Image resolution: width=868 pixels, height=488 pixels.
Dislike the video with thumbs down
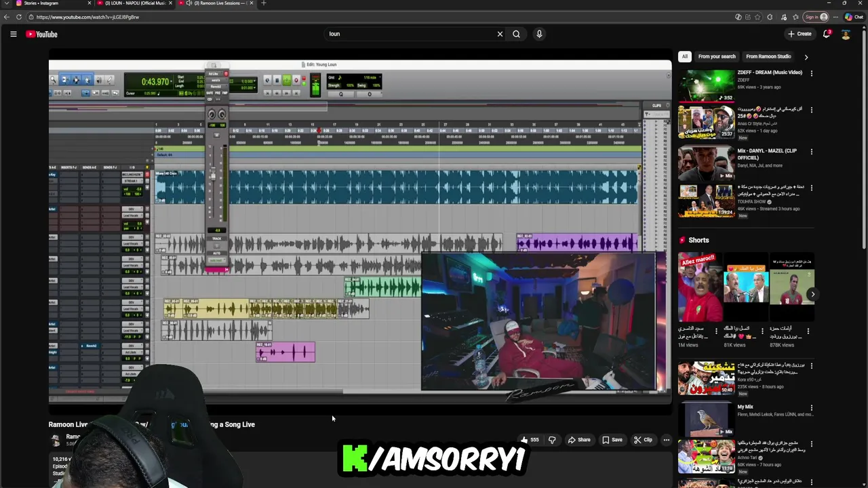pyautogui.click(x=552, y=440)
